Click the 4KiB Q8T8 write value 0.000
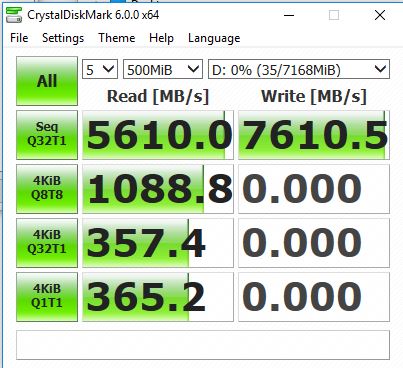 pyautogui.click(x=314, y=189)
